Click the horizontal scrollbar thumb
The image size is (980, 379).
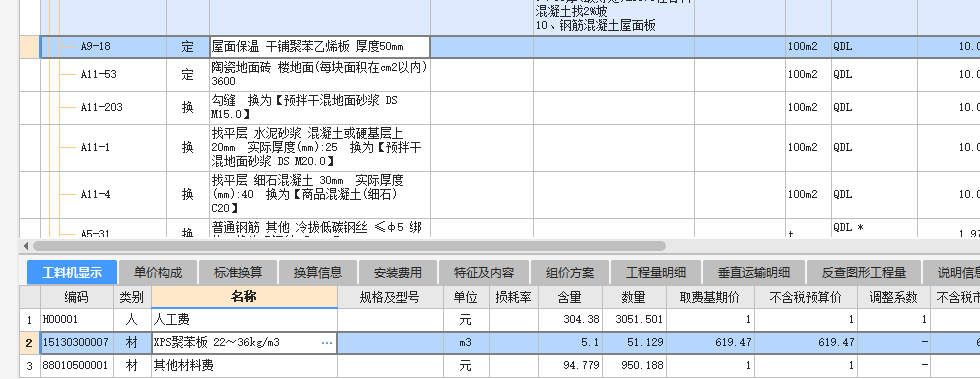click(349, 246)
